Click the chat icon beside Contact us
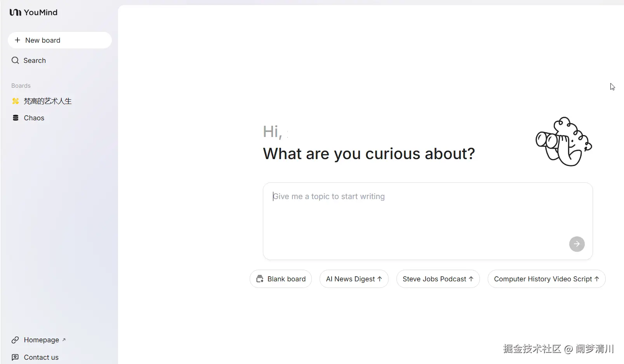624x364 pixels. [x=15, y=357]
